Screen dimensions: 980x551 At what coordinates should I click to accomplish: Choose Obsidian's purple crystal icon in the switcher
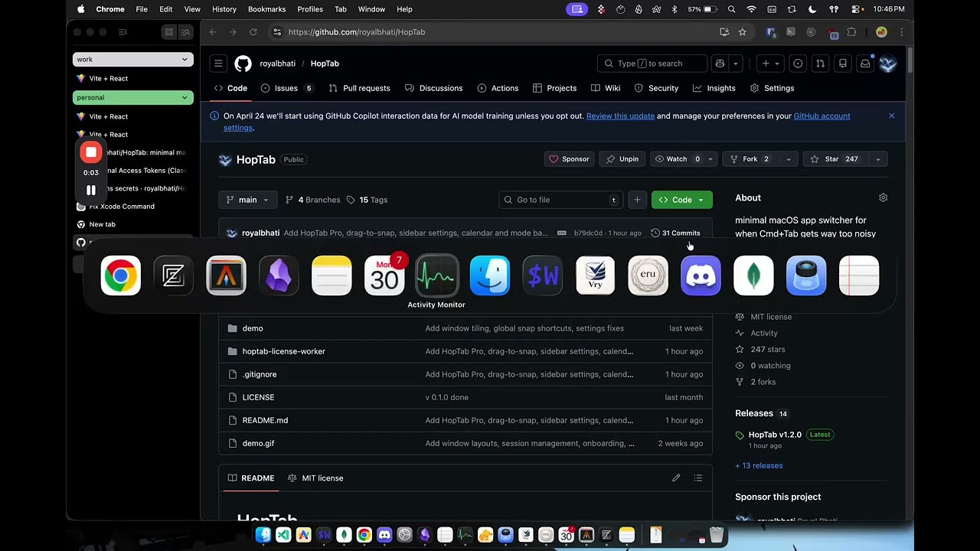coord(279,275)
